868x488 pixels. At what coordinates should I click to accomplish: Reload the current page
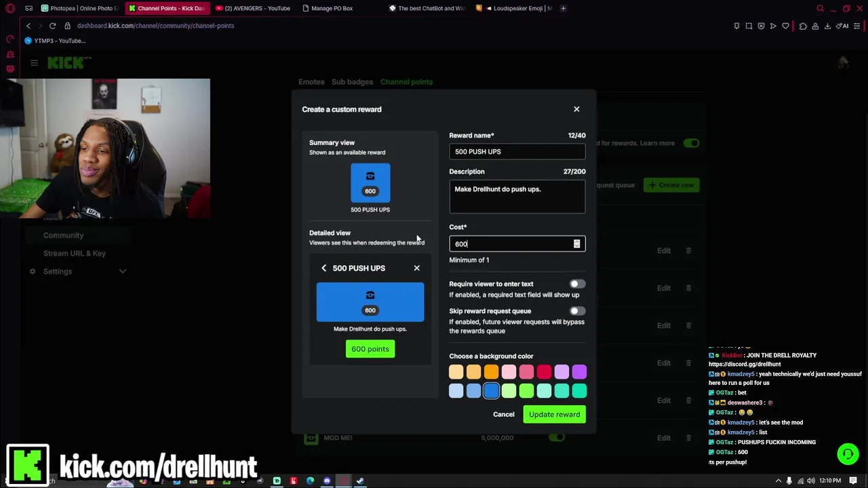click(52, 26)
